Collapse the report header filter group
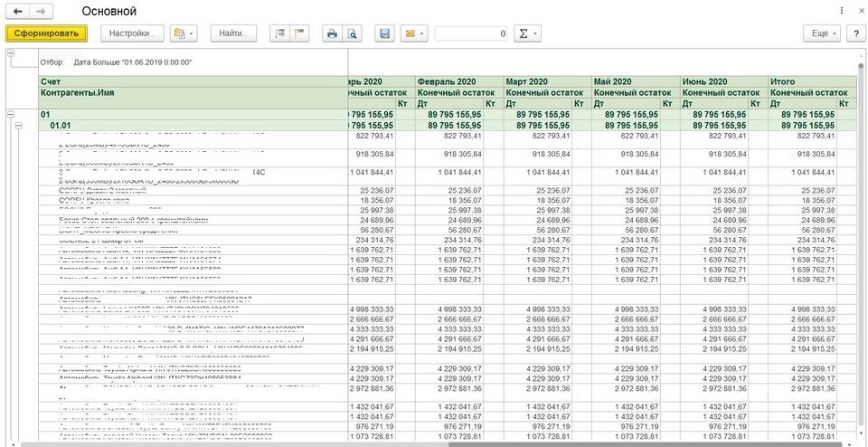This screenshot has height=447, width=868. point(11,53)
